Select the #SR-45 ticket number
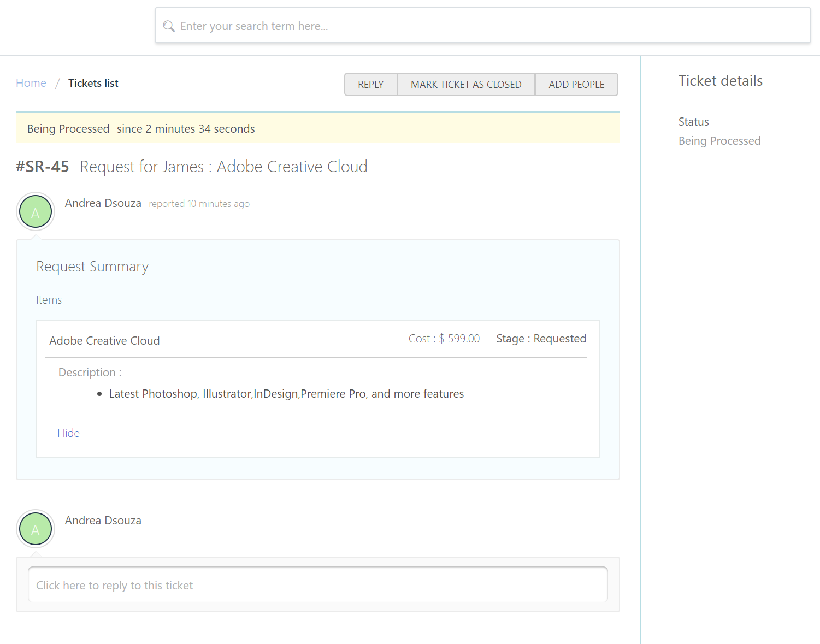The width and height of the screenshot is (820, 644). (x=43, y=167)
